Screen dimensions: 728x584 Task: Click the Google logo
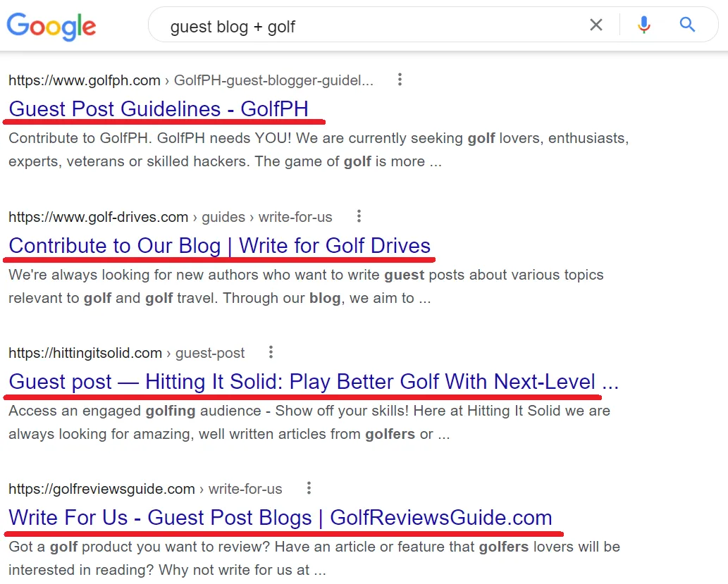[x=51, y=26]
